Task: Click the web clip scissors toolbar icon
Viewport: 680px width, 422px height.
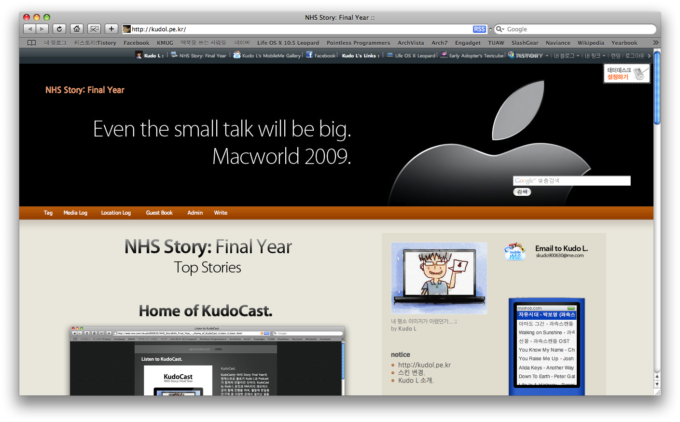Action: (94, 29)
